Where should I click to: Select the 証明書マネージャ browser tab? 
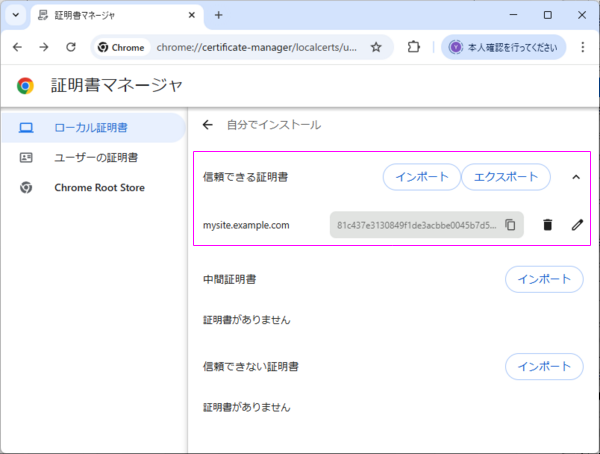pyautogui.click(x=117, y=16)
